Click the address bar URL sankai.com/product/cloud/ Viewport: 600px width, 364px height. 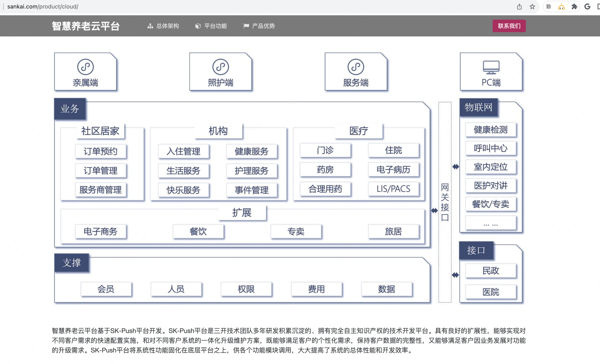pyautogui.click(x=43, y=6)
